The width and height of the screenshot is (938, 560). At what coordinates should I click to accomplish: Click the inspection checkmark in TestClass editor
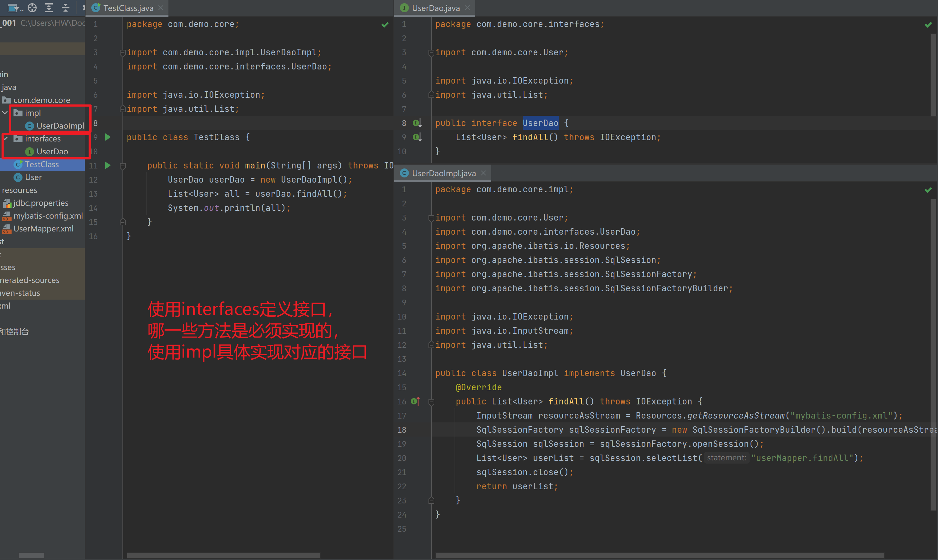point(385,24)
